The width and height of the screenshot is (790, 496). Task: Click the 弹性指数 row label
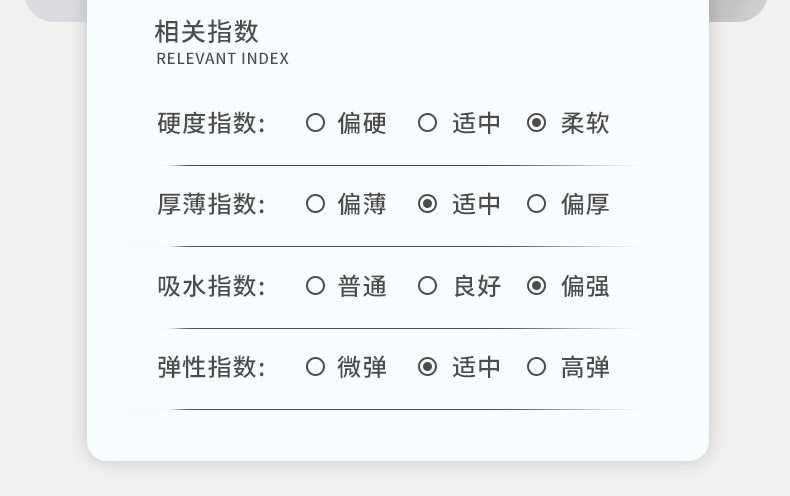tap(211, 367)
